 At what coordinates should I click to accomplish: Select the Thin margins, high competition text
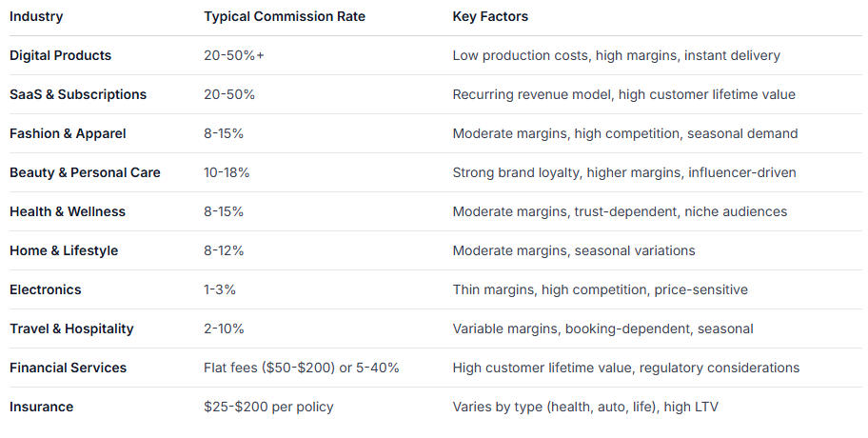tap(550, 289)
